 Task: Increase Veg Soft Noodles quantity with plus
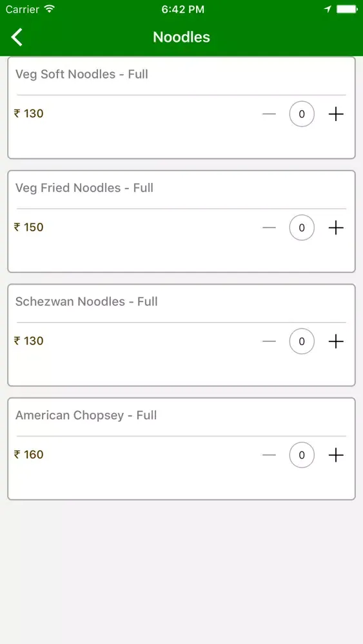pos(336,114)
